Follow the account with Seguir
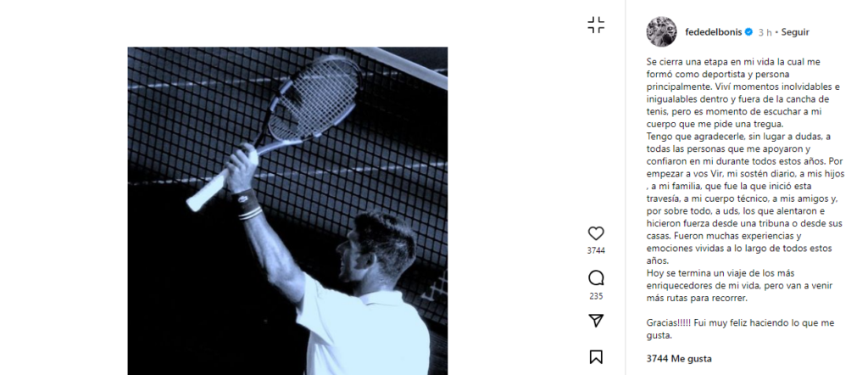The image size is (868, 375). coord(795,32)
